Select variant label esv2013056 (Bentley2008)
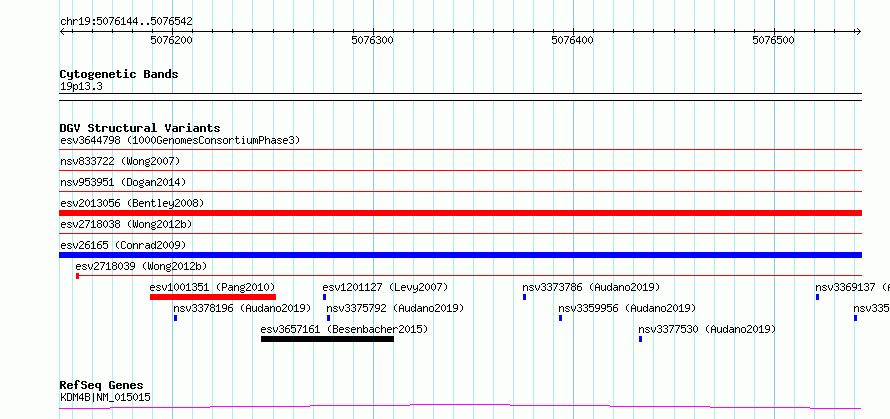 [x=132, y=203]
